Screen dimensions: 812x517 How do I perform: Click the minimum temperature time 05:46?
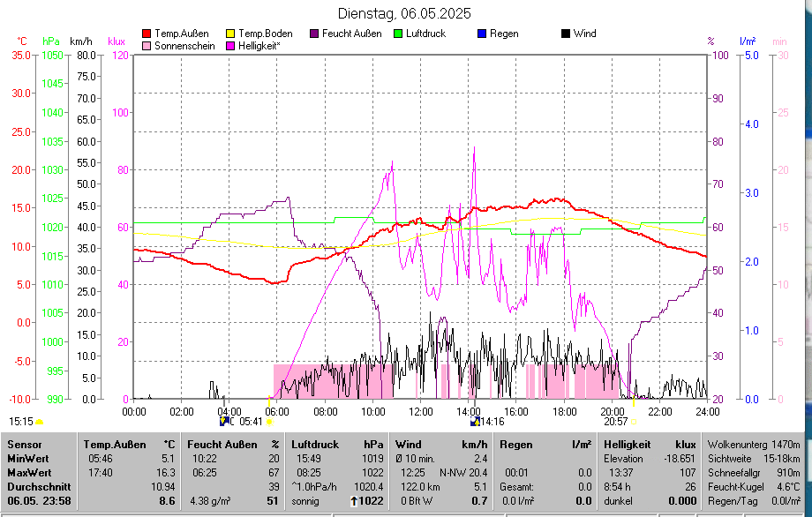(x=100, y=459)
